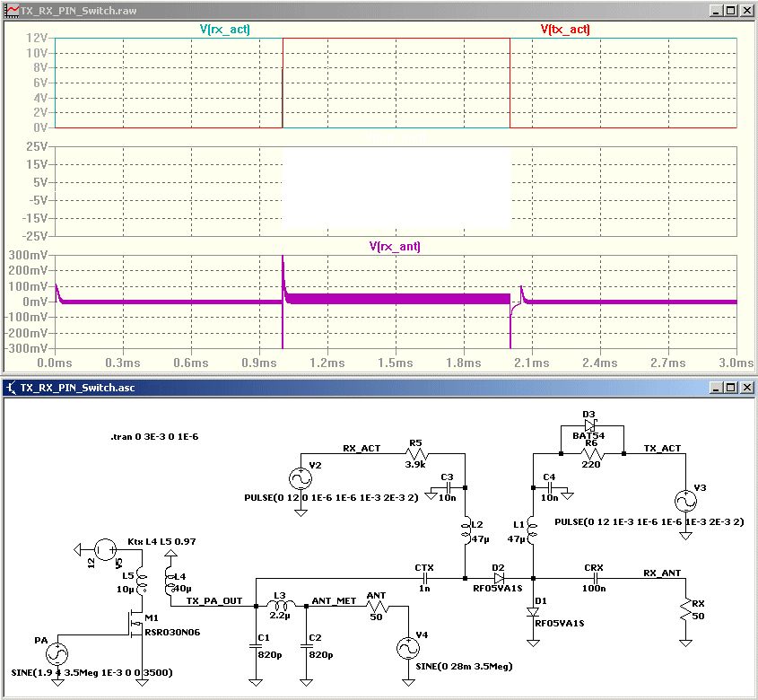The height and width of the screenshot is (700, 758).
Task: Select the V(tx_act) trace label
Action: click(564, 30)
